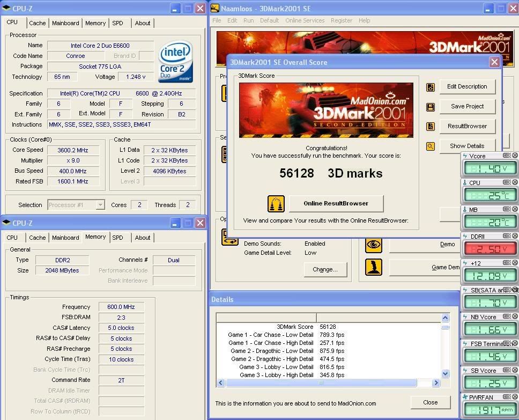Click the Intel Core 2 Duo logo

175,62
